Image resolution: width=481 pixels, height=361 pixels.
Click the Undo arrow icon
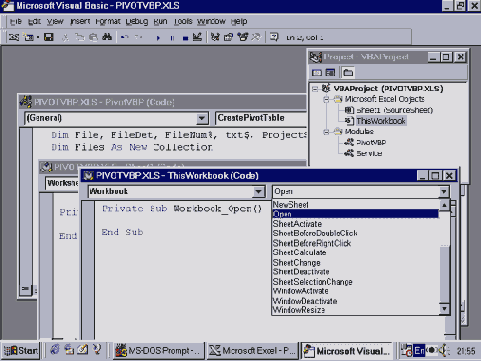[125, 37]
